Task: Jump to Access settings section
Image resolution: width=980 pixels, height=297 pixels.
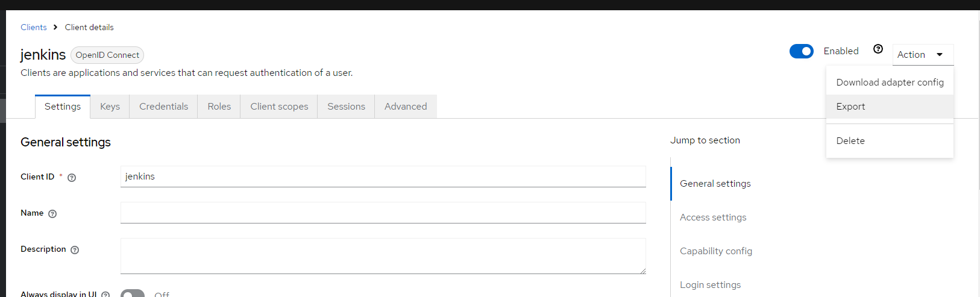Action: click(713, 217)
